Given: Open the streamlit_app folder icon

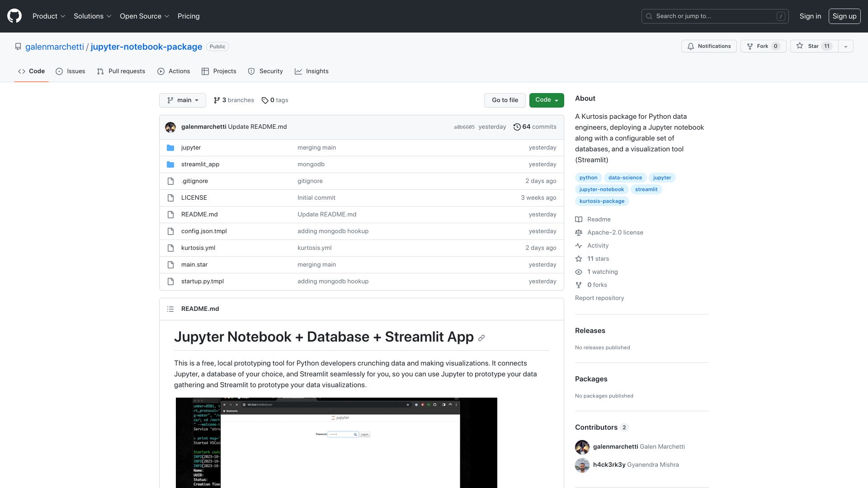Looking at the screenshot, I should coord(170,164).
